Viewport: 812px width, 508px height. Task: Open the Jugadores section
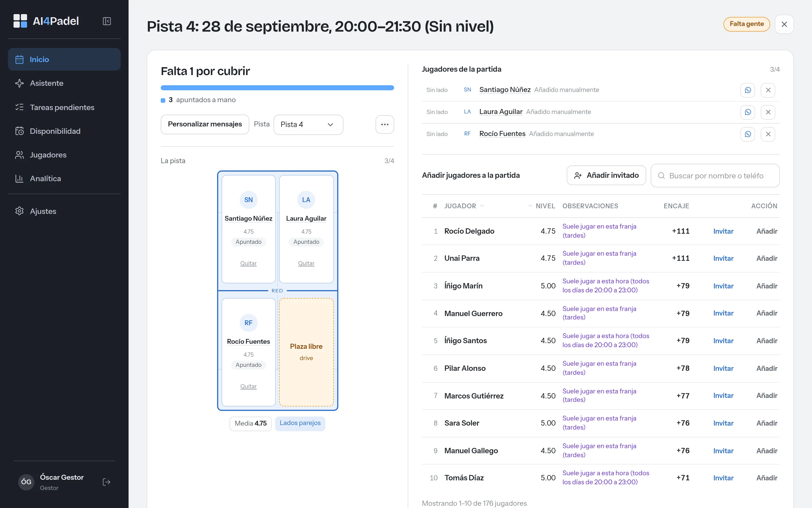click(x=64, y=155)
